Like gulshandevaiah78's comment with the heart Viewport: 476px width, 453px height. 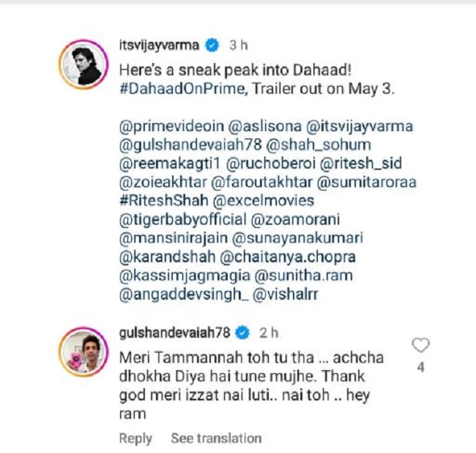[x=420, y=345]
